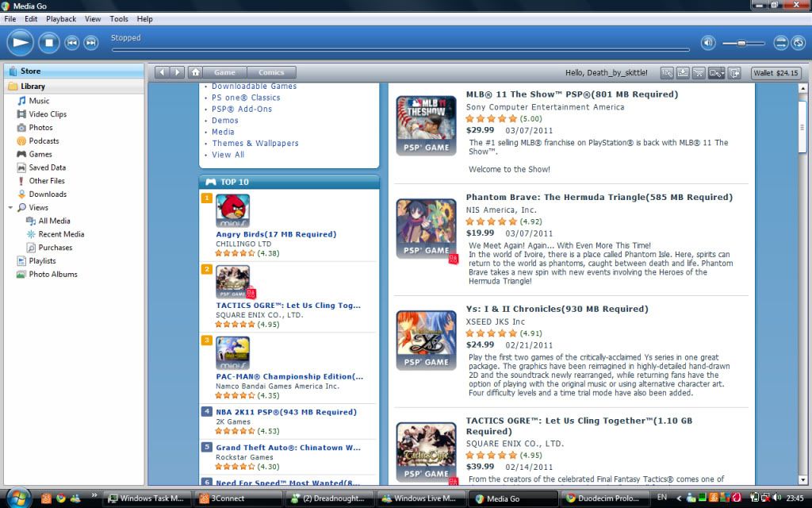The width and height of the screenshot is (812, 508).
Task: Go back in the store browser
Action: click(162, 72)
